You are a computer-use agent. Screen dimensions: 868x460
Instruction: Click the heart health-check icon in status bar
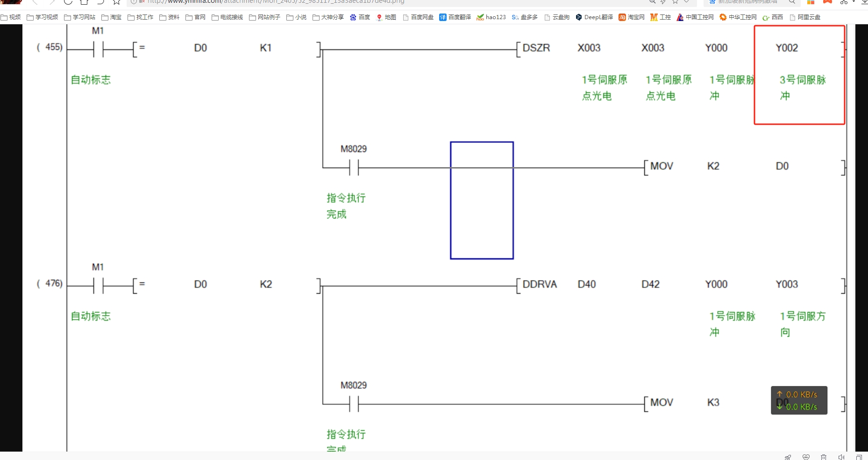(806, 457)
